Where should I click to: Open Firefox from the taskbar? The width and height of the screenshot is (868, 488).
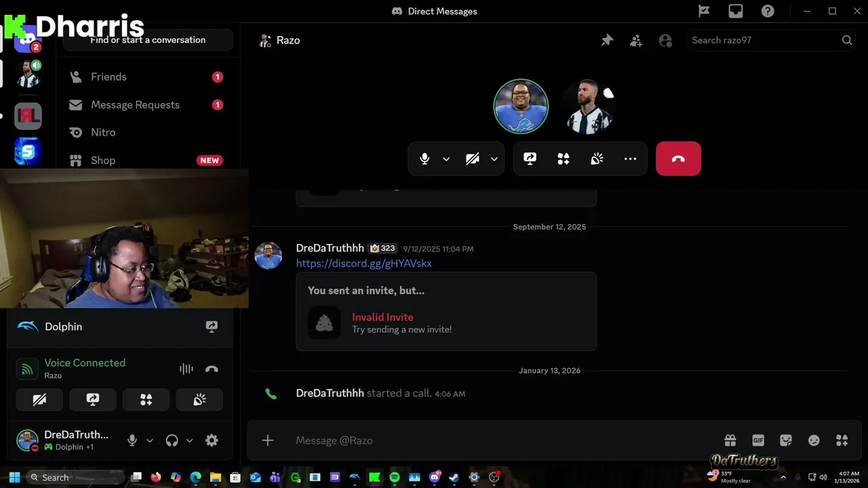pyautogui.click(x=156, y=477)
